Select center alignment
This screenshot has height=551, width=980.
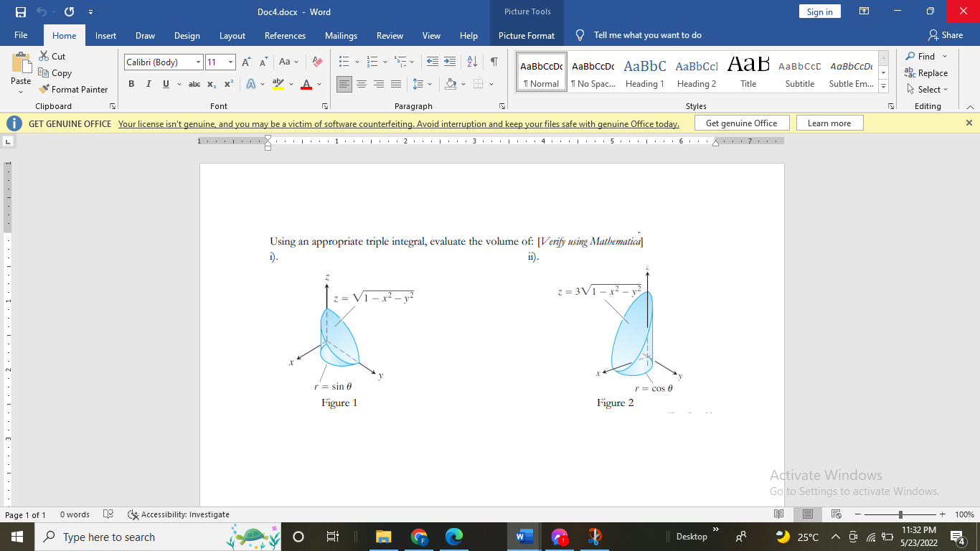click(x=362, y=84)
